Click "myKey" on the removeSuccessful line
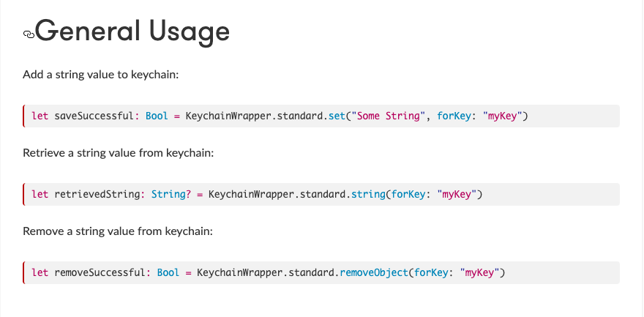This screenshot has height=317, width=644. [x=479, y=272]
